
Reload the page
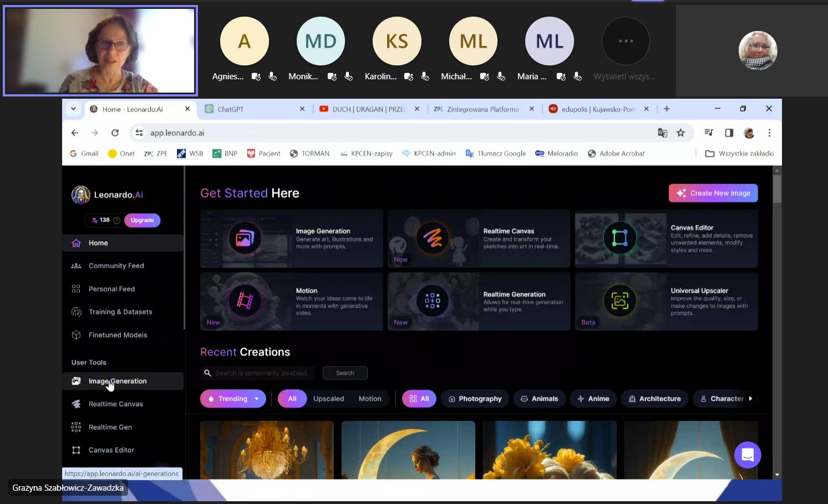(x=115, y=133)
